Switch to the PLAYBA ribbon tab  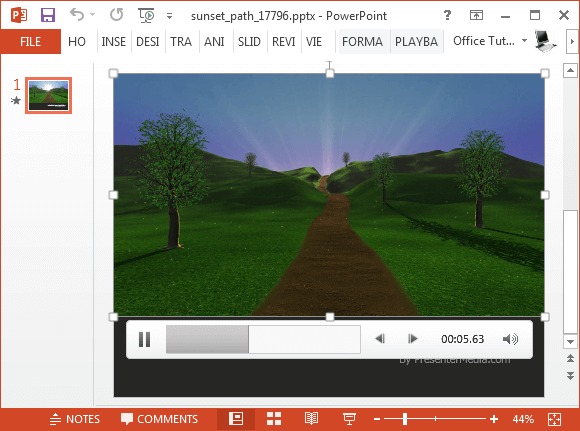417,41
